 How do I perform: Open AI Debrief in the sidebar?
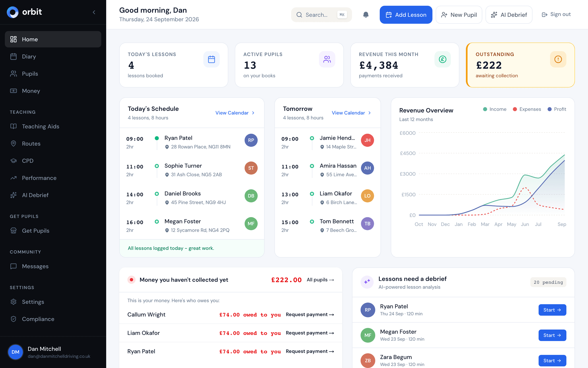[53, 195]
